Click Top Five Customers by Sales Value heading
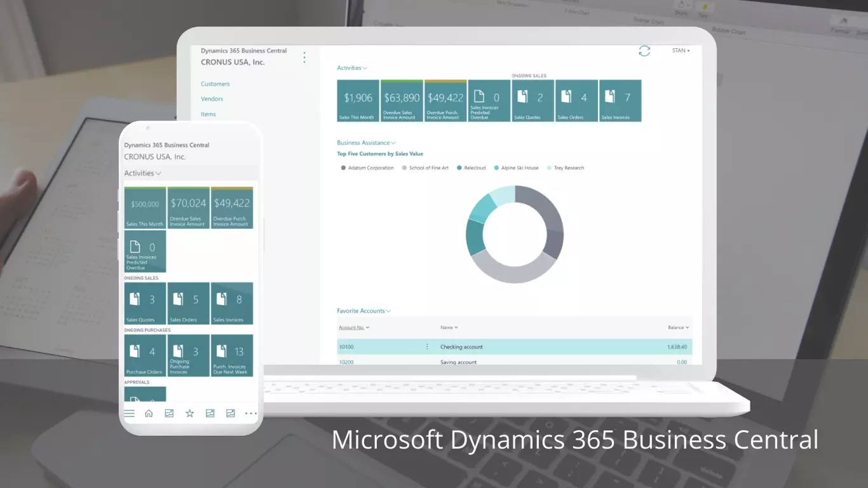The height and width of the screenshot is (488, 868). click(380, 154)
